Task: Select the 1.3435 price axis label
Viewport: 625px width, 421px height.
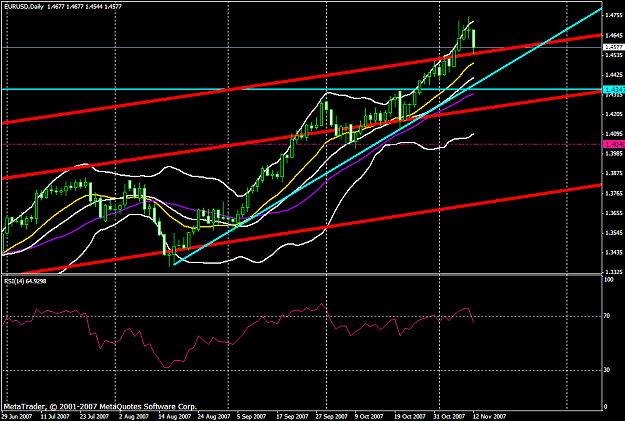Action: (614, 252)
